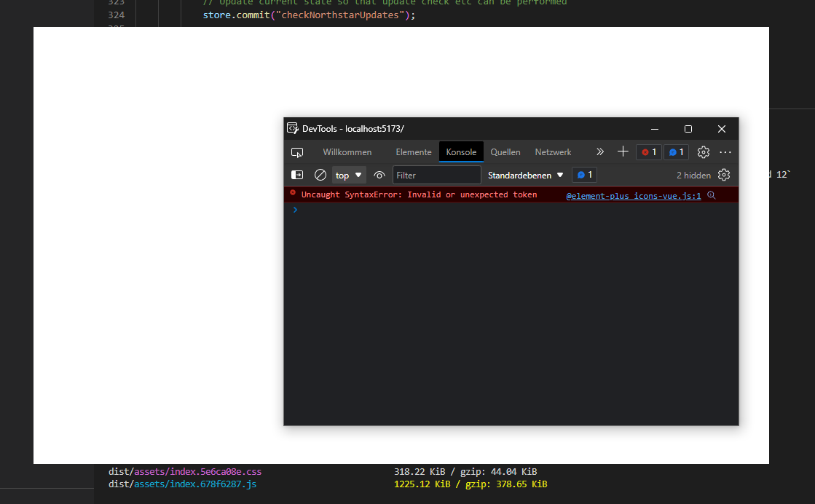Clear the console with the clear icon
This screenshot has width=815, height=504.
(x=320, y=175)
